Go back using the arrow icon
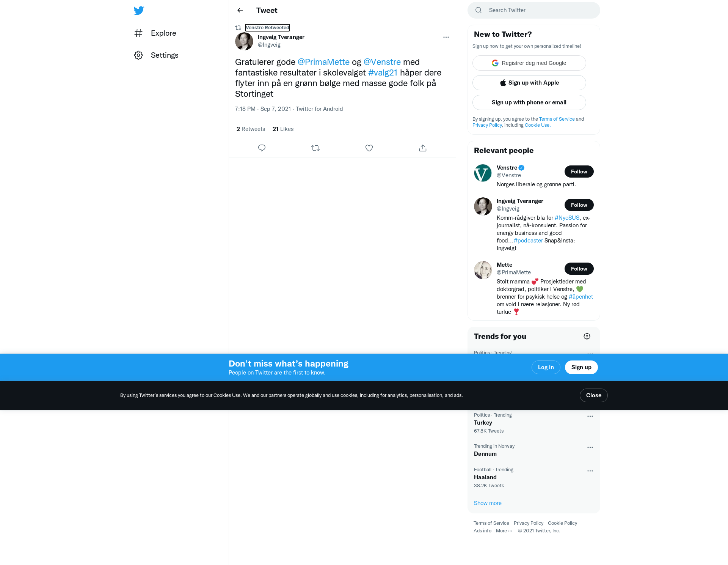The image size is (728, 565). (240, 10)
